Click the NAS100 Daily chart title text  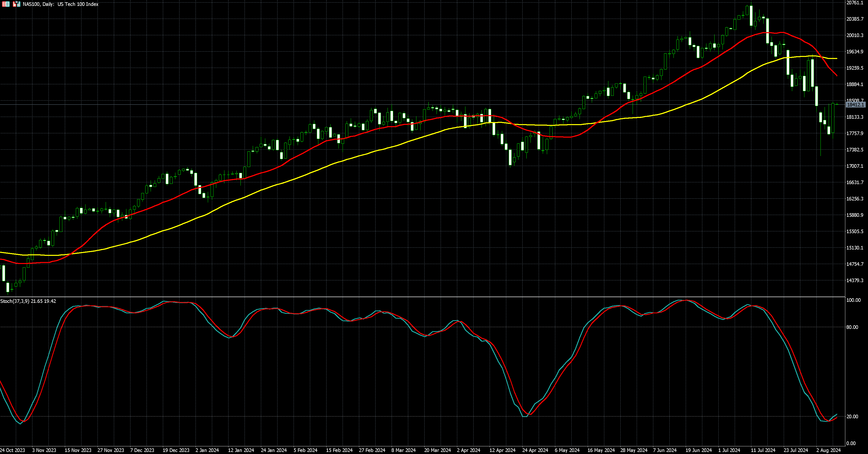[61, 4]
